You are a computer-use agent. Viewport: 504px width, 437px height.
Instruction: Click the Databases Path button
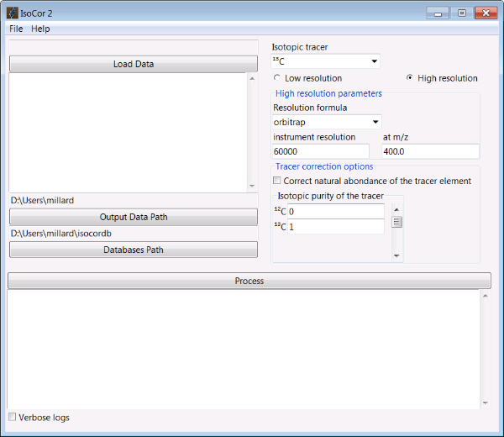coord(134,250)
